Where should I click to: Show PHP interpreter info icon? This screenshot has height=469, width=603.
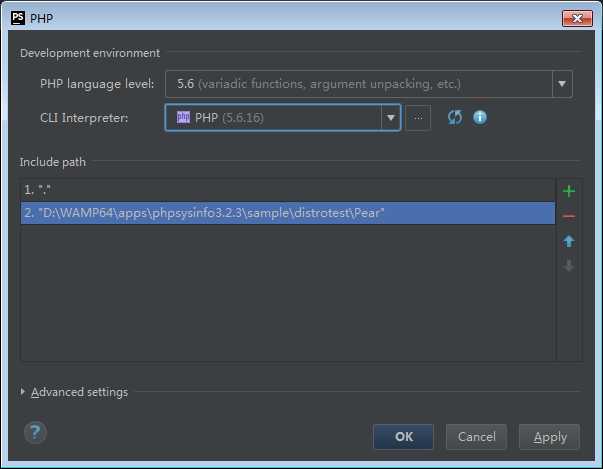(x=480, y=118)
